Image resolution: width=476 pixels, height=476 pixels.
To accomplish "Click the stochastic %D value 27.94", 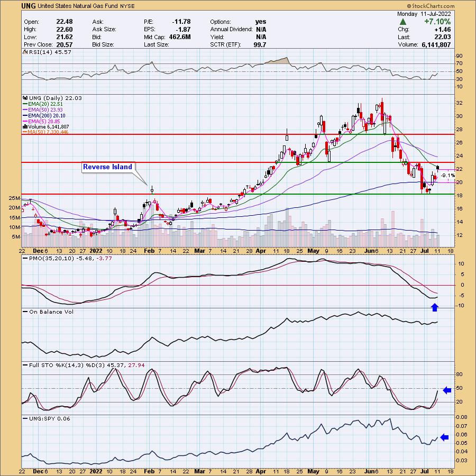I will point(136,365).
